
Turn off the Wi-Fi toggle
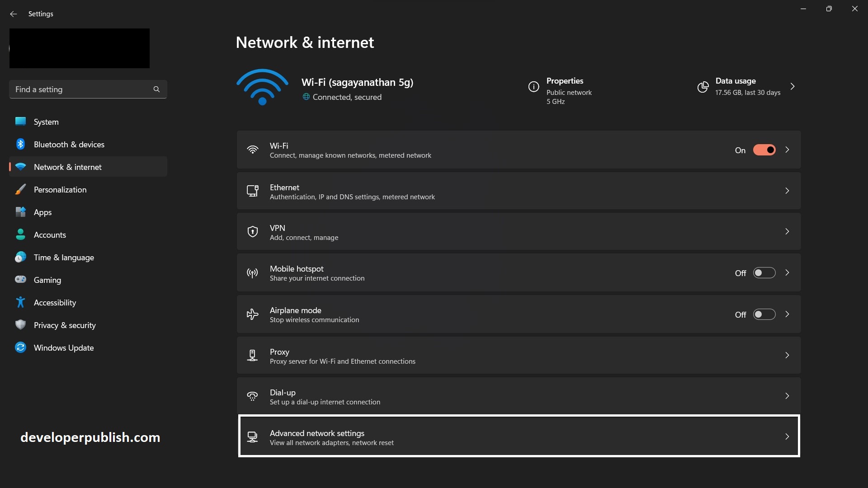[x=764, y=150]
